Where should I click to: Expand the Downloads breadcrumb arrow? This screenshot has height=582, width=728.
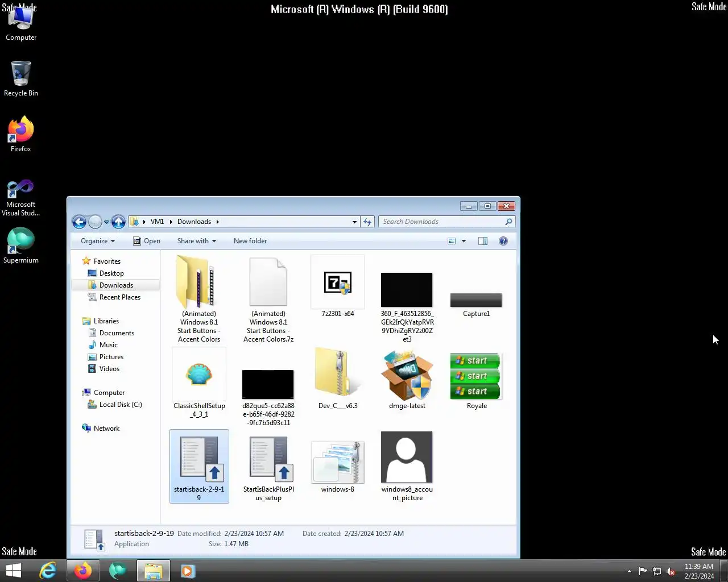217,222
